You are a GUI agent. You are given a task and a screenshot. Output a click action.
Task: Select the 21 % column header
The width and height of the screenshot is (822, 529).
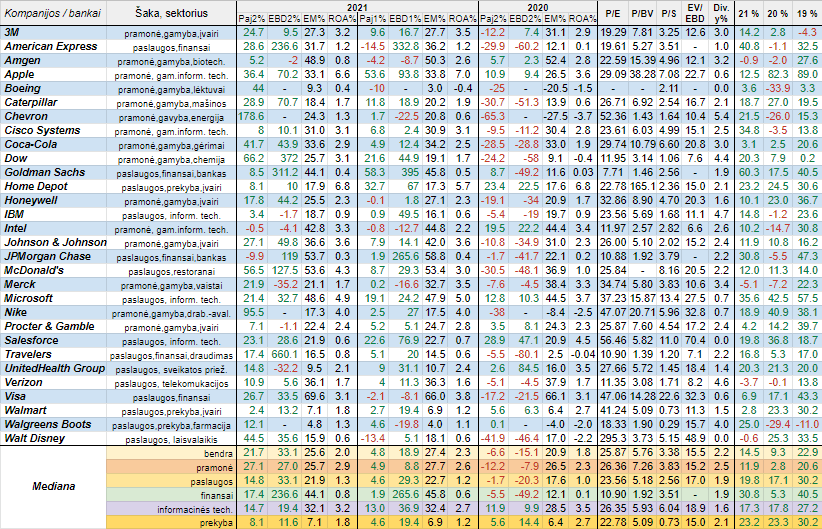(749, 13)
